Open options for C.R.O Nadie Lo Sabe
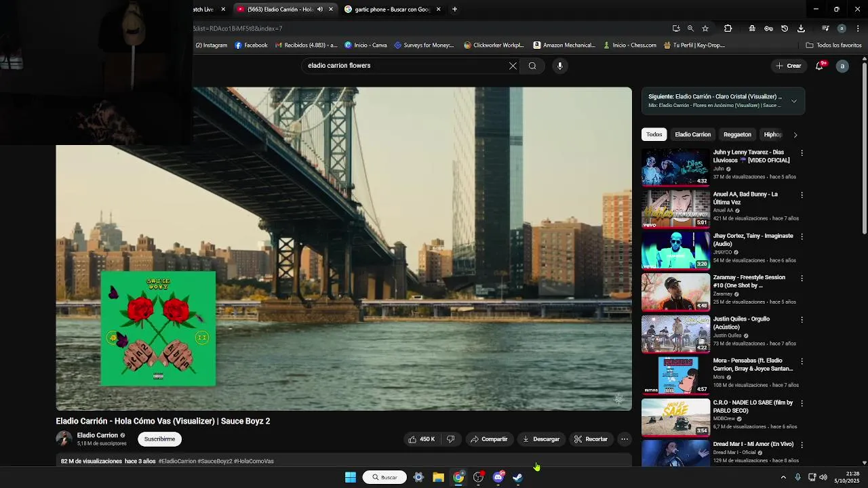The height and width of the screenshot is (488, 868). click(802, 403)
